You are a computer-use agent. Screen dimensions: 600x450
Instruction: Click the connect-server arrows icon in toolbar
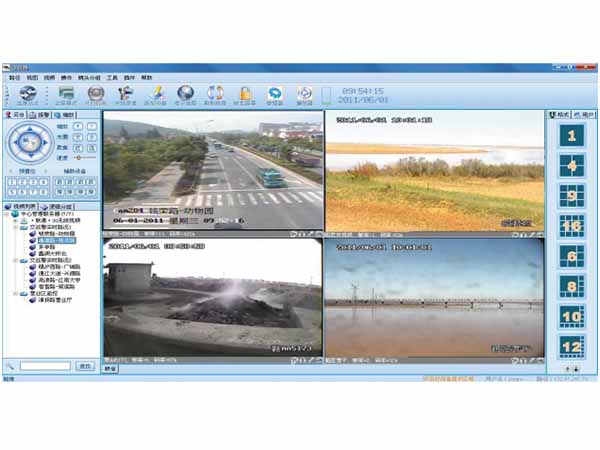[x=28, y=93]
